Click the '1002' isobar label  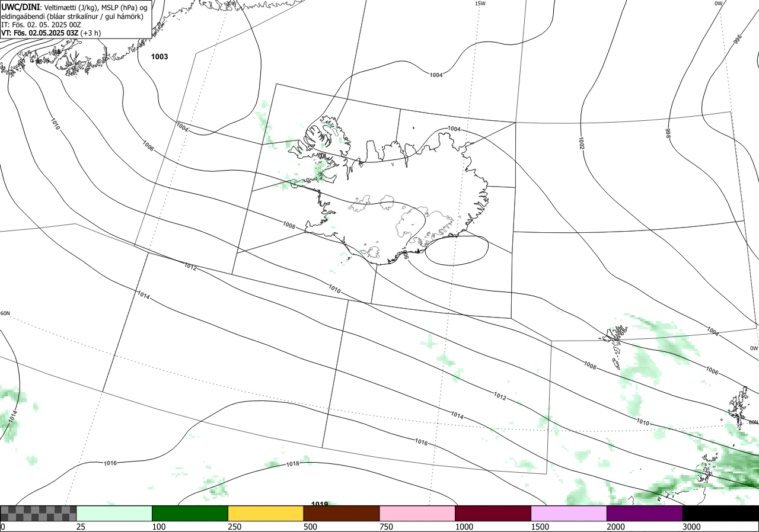[x=582, y=142]
